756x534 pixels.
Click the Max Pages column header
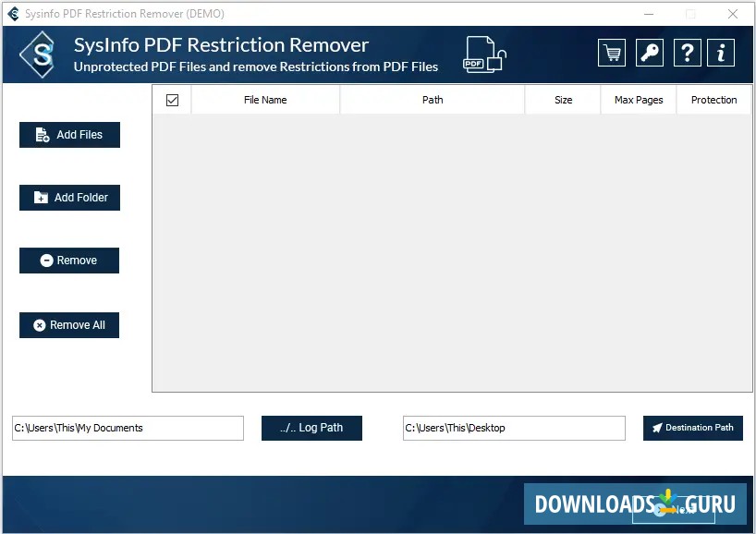click(x=639, y=101)
